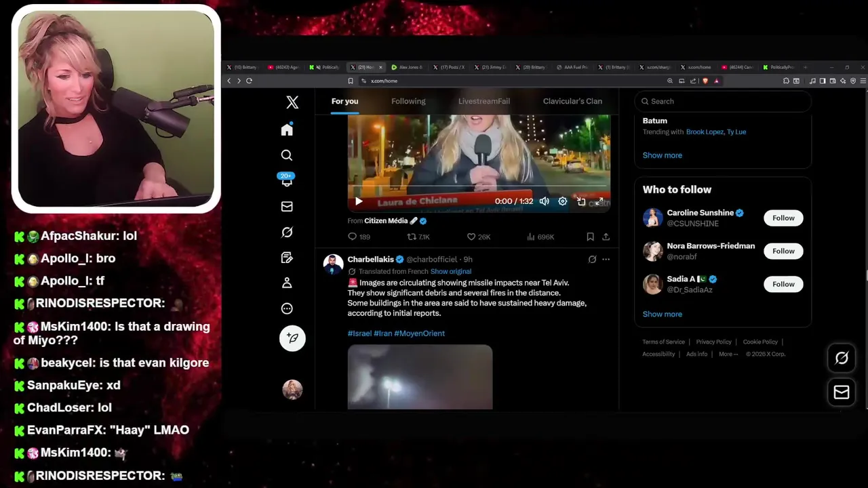Open three-dot menu on Charbellakis post
The width and height of the screenshot is (868, 488).
coord(606,260)
